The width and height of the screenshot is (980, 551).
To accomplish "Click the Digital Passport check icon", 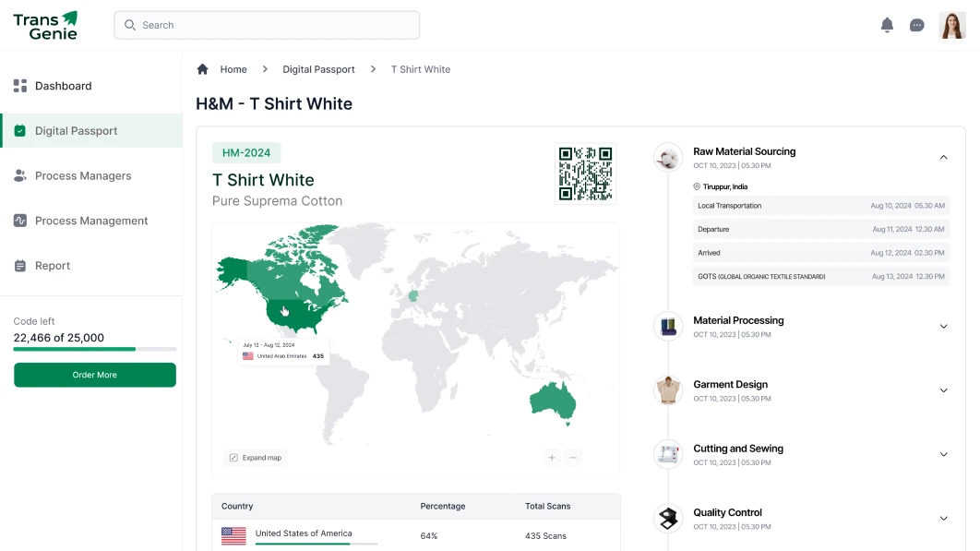I will (20, 131).
